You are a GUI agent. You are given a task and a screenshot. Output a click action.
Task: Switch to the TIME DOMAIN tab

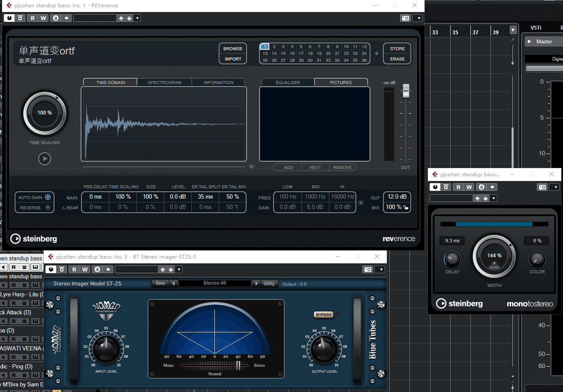(x=111, y=82)
